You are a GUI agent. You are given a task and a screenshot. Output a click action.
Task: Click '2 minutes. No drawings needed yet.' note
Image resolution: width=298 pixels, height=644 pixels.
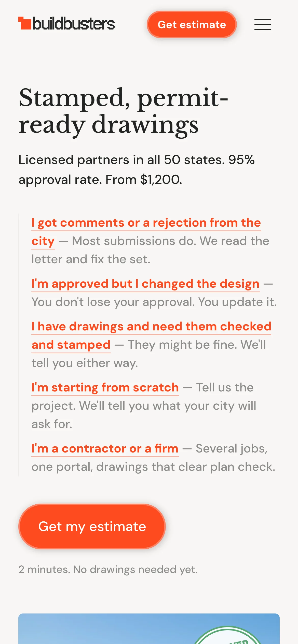click(x=108, y=569)
